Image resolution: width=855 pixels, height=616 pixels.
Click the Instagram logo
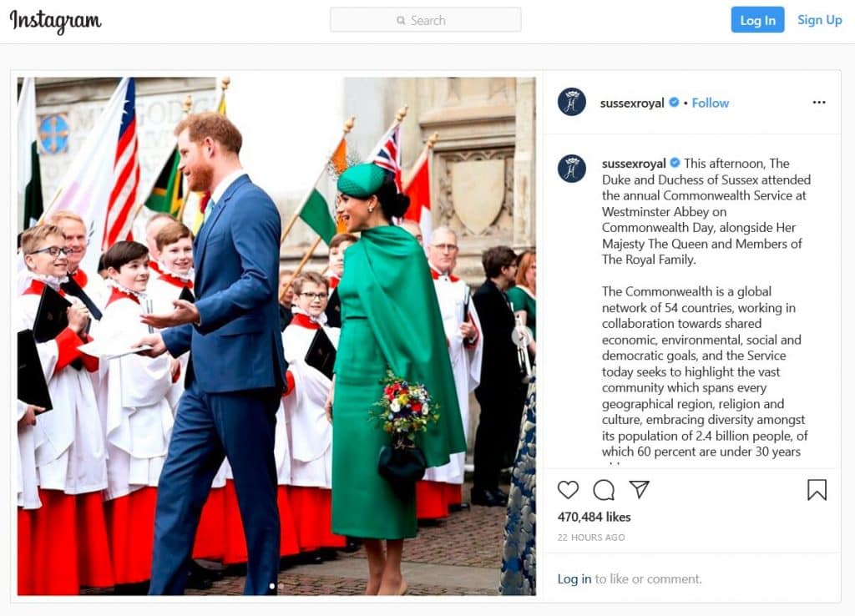click(56, 21)
